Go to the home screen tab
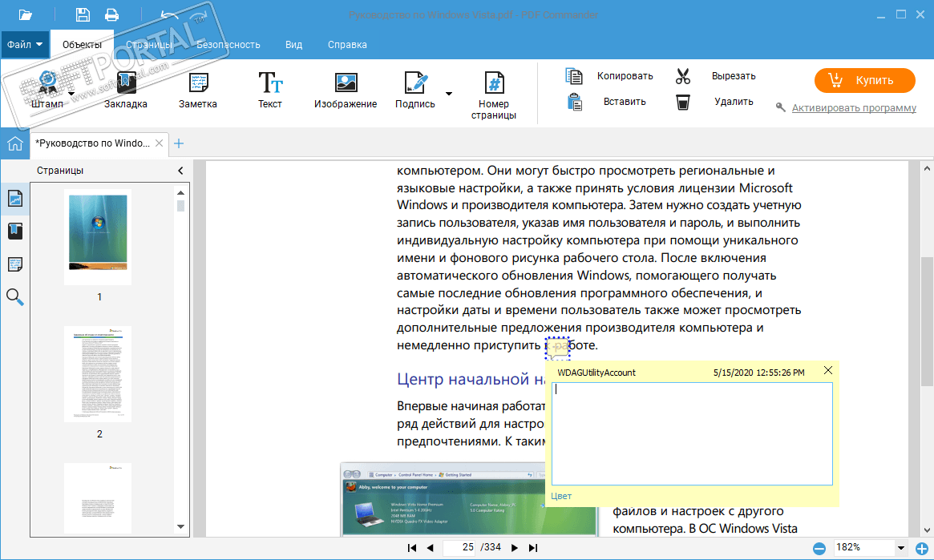 (15, 143)
